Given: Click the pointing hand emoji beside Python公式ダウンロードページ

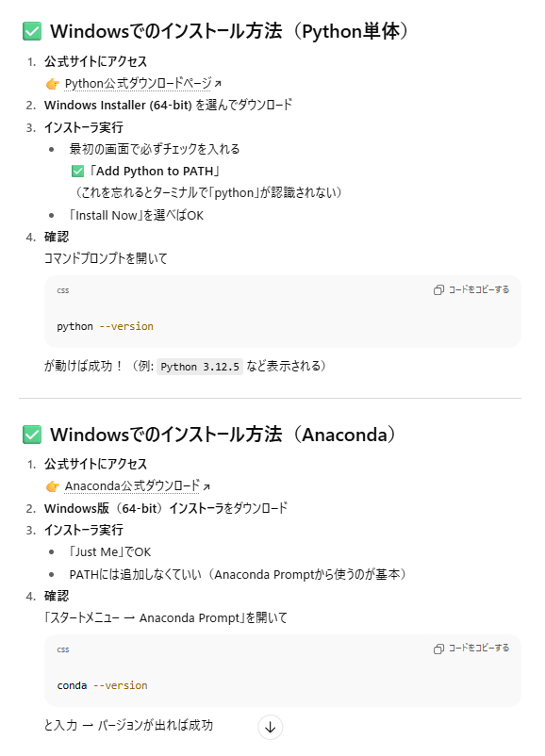Looking at the screenshot, I should point(53,84).
